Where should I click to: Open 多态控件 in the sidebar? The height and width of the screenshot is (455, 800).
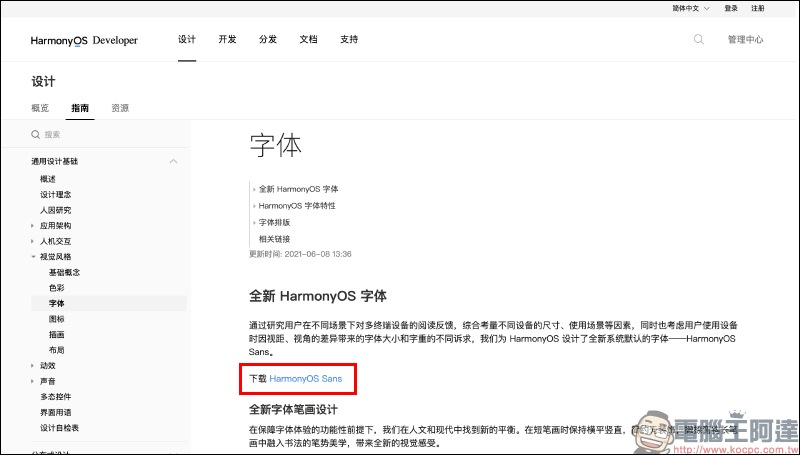[x=56, y=397]
